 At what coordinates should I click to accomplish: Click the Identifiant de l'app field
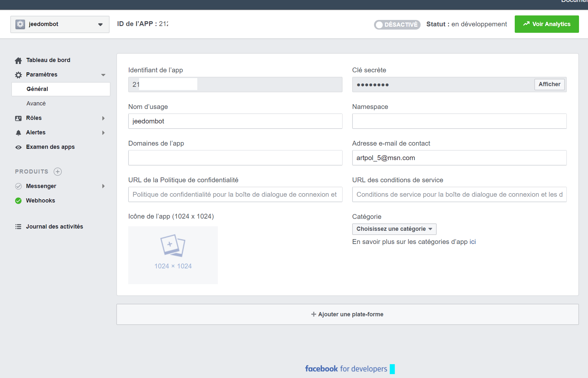pos(235,85)
